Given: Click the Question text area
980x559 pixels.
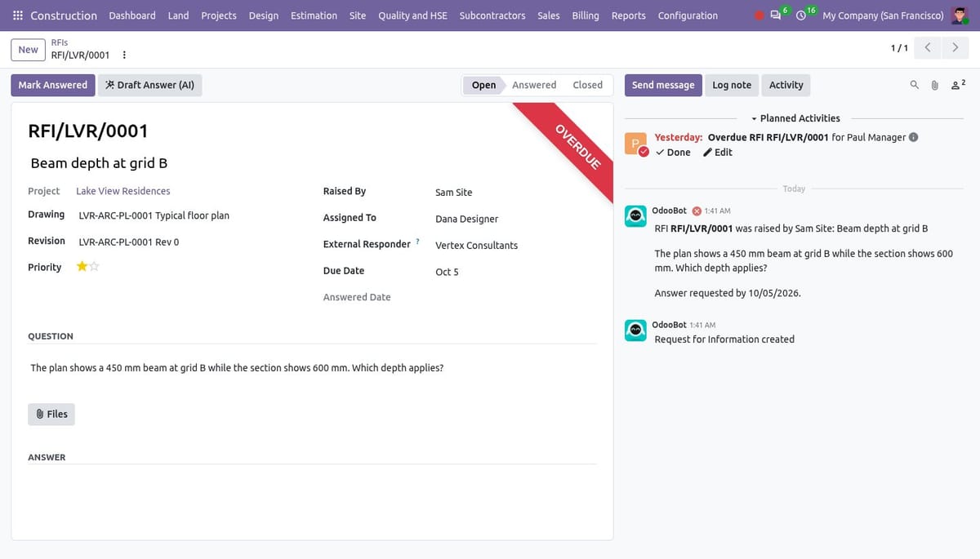Looking at the screenshot, I should pyautogui.click(x=312, y=368).
